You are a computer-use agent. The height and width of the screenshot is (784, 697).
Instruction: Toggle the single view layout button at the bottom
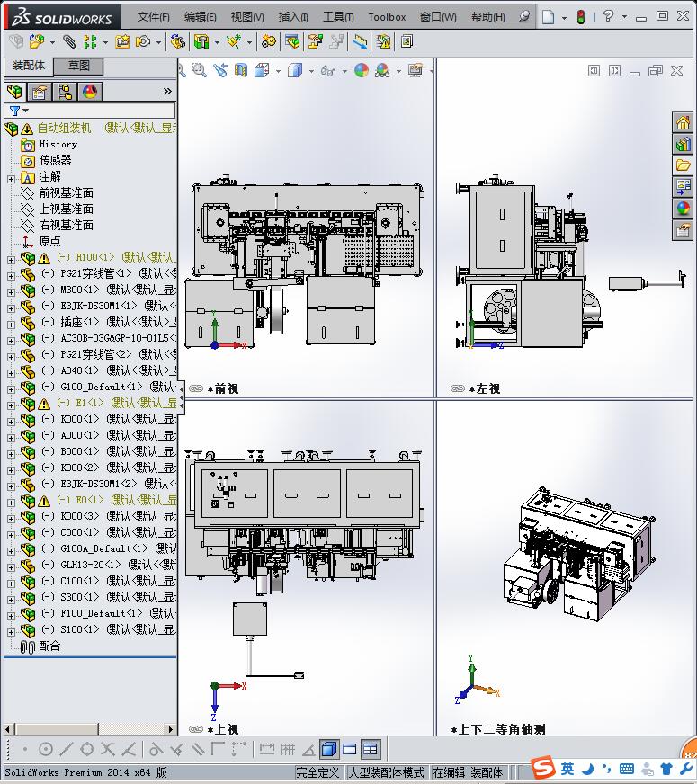coord(350,749)
